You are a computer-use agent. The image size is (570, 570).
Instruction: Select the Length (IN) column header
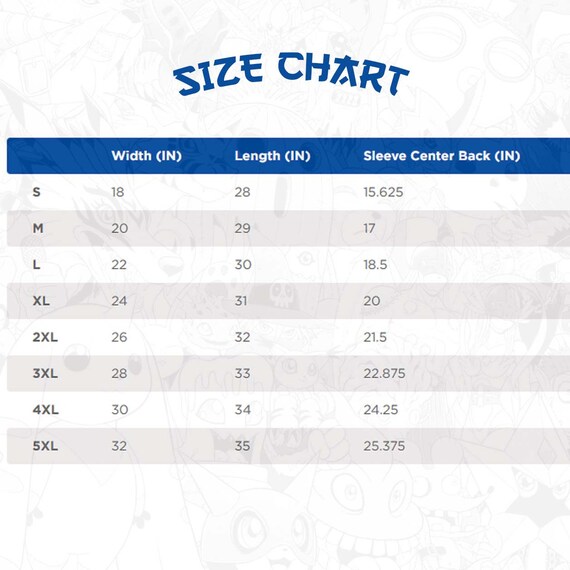(272, 156)
